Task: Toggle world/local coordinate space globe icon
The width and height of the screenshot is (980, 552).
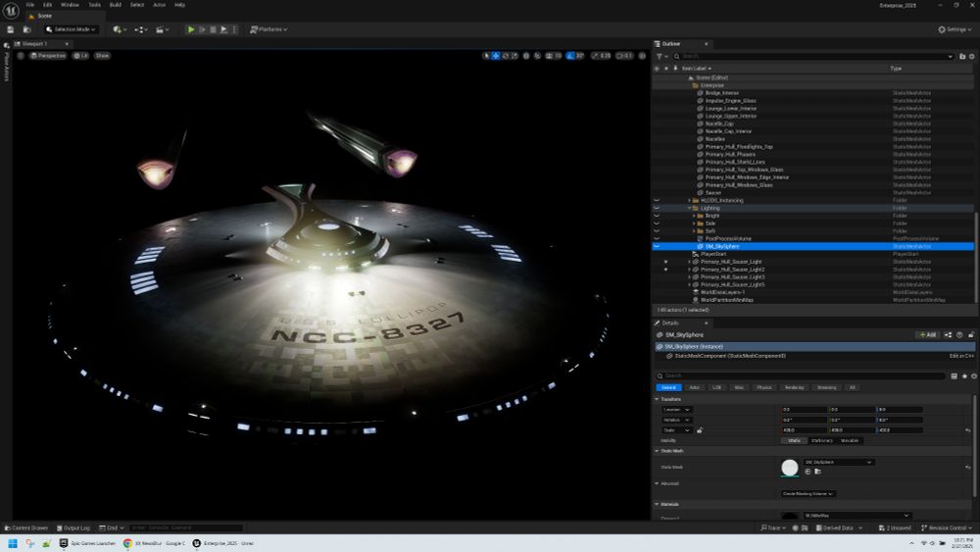Action: 526,56
